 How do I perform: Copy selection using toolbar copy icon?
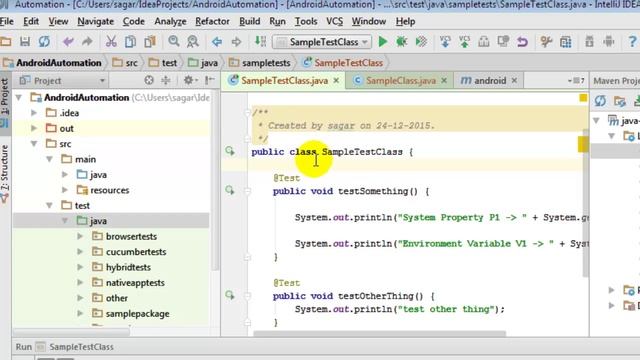[x=131, y=42]
